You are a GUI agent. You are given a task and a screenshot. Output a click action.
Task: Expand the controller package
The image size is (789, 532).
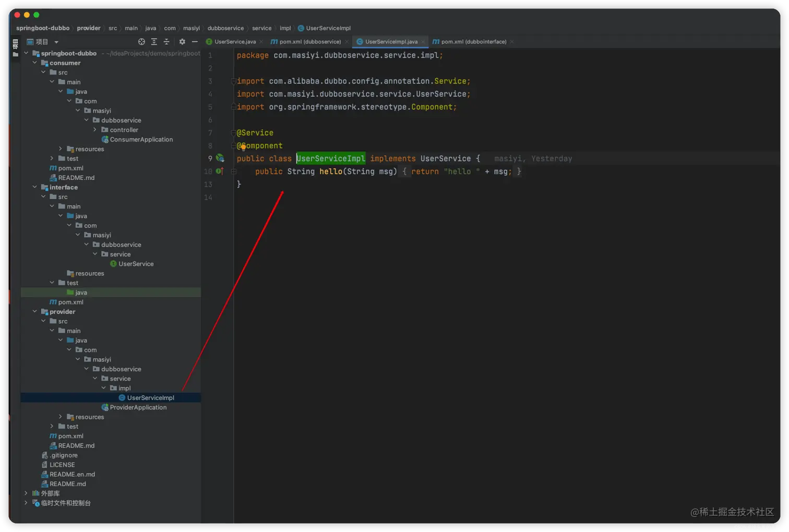95,129
